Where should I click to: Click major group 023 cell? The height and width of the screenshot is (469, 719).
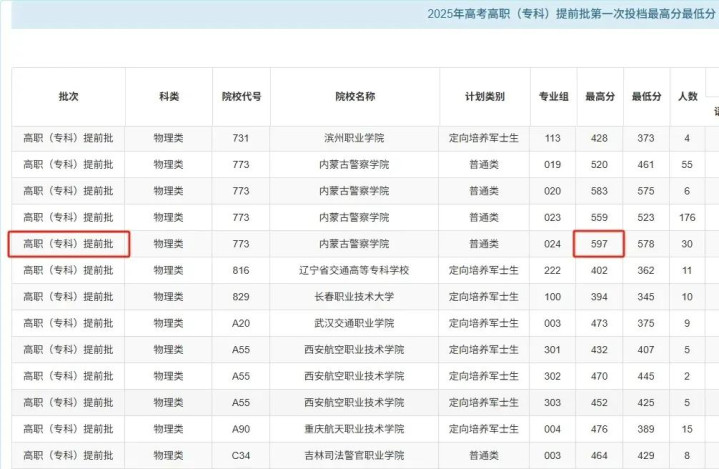click(x=553, y=217)
